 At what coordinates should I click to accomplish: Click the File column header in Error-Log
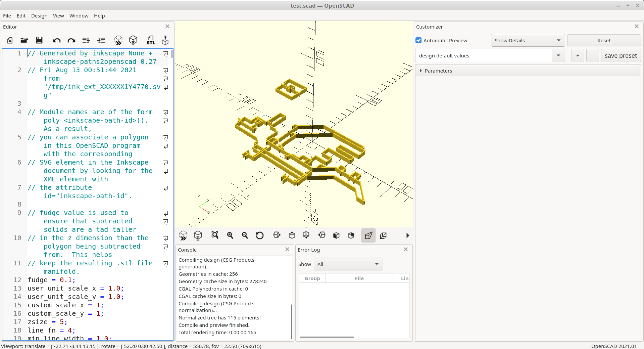(359, 278)
